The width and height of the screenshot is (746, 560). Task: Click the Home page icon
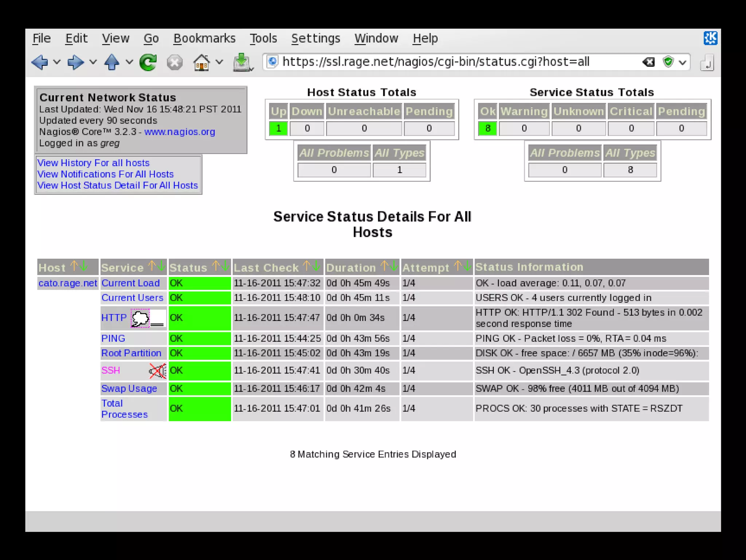click(201, 62)
